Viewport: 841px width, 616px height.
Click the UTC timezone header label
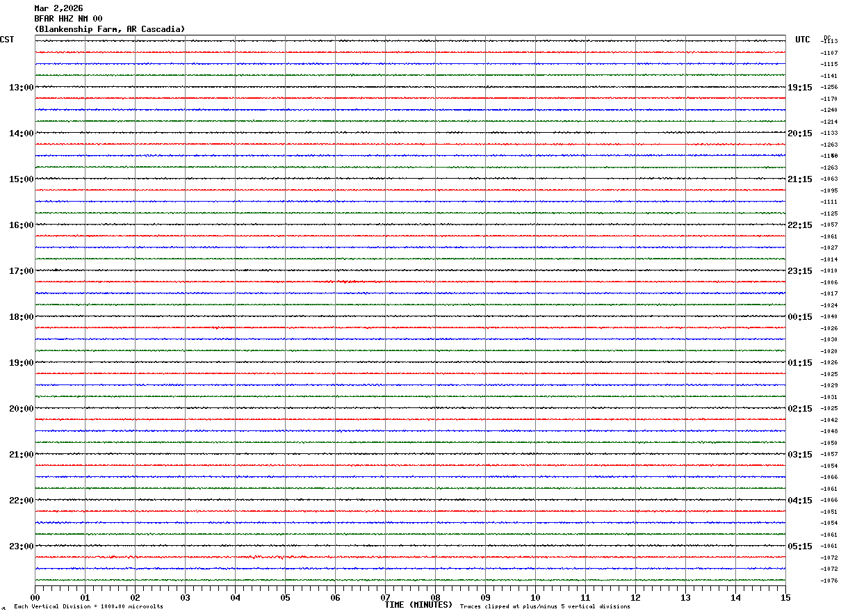pos(803,40)
